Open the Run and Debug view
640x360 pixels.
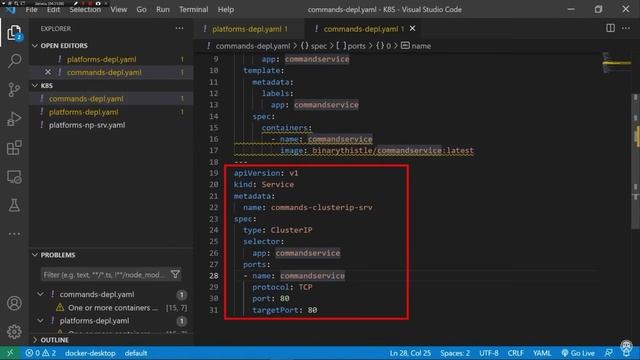[x=14, y=119]
